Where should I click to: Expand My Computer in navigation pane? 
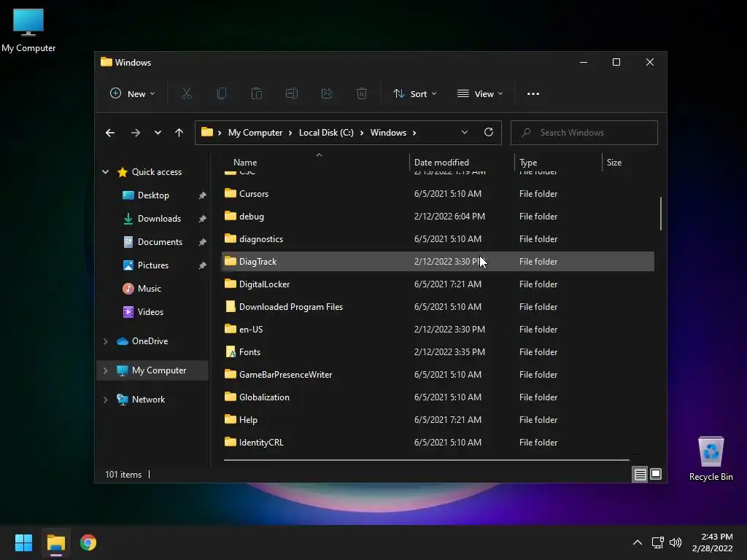[x=105, y=370]
